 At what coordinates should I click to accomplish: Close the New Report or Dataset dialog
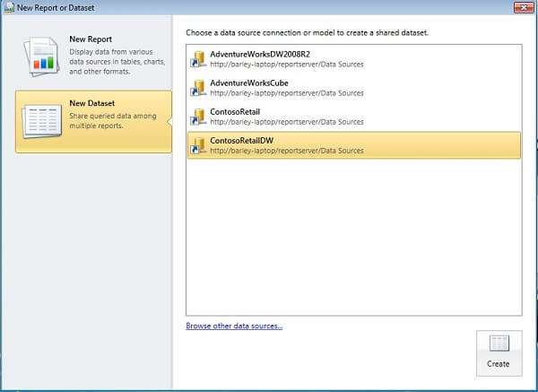click(x=524, y=7)
